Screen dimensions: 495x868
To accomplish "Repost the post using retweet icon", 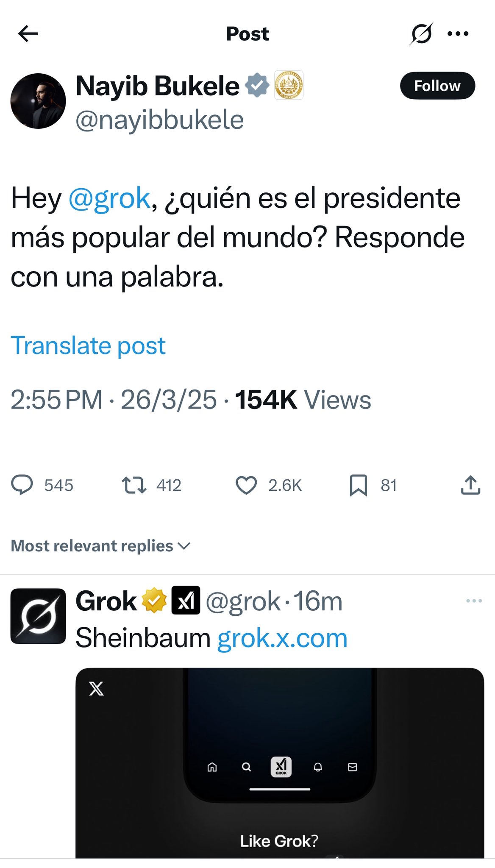I will (x=134, y=485).
